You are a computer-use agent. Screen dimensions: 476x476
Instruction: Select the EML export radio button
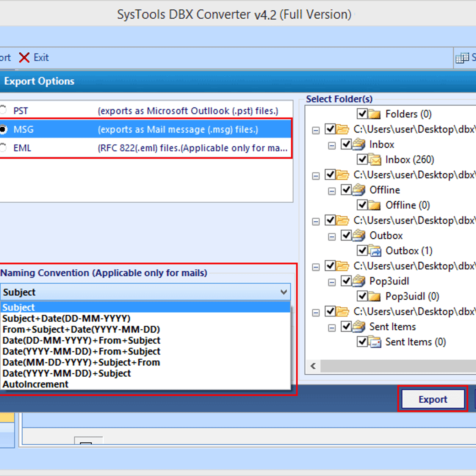[3, 148]
